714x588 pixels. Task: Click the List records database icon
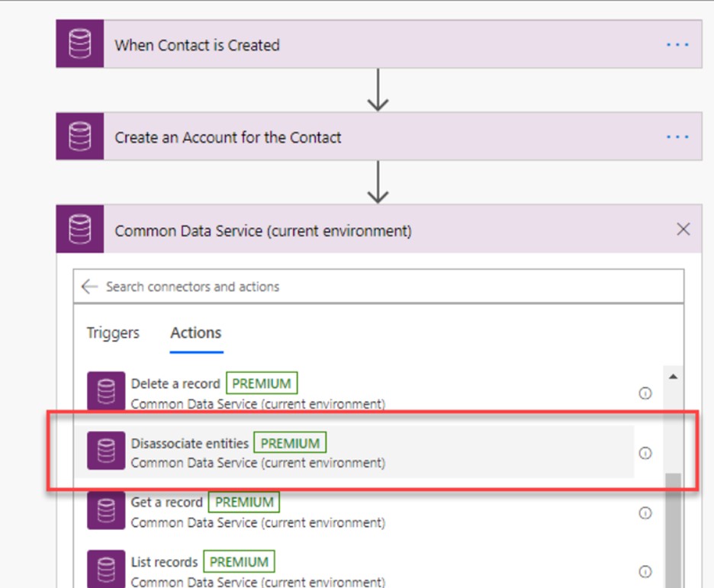click(x=106, y=569)
